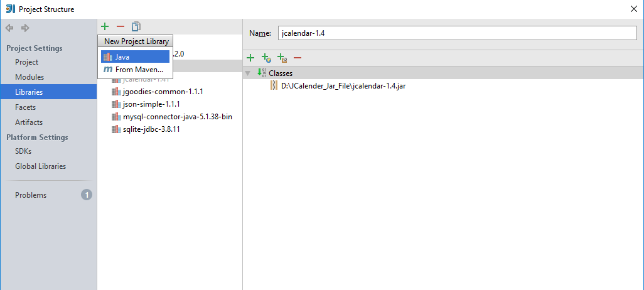Click the Project Structure app icon in titlebar
Viewport: 644px width, 290px height.
pos(10,9)
